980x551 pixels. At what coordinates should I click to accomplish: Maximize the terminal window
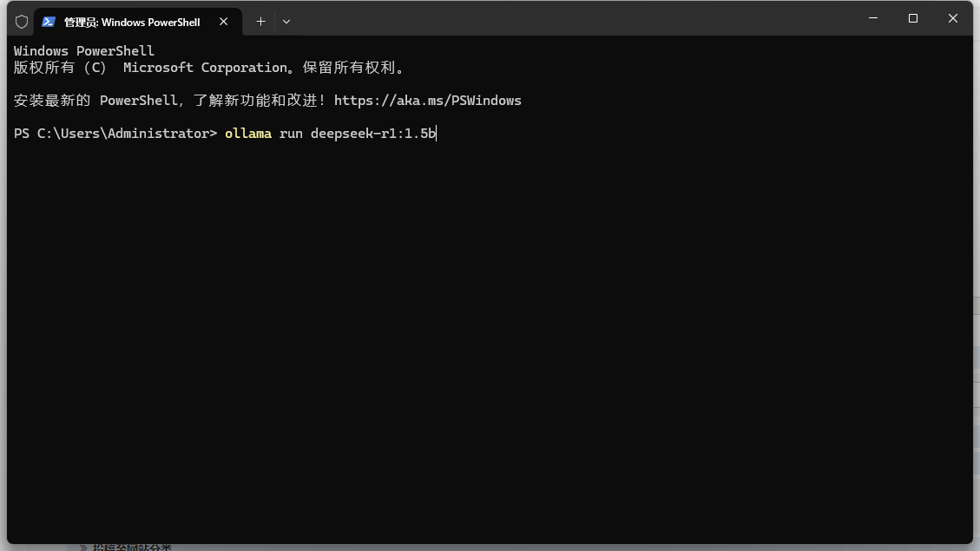[x=913, y=19]
